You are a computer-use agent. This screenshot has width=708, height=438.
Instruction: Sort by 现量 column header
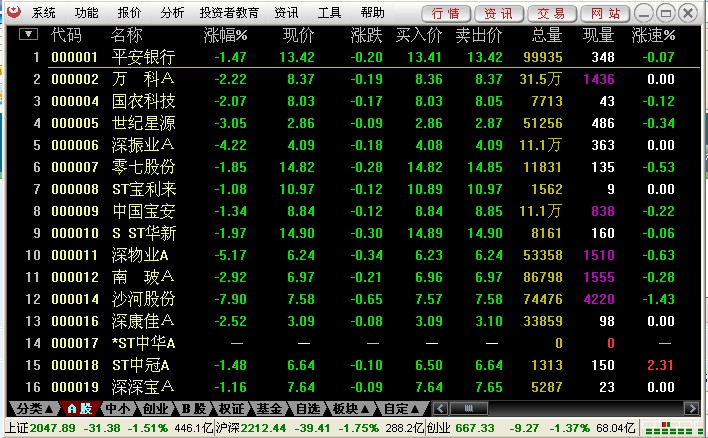(x=598, y=35)
